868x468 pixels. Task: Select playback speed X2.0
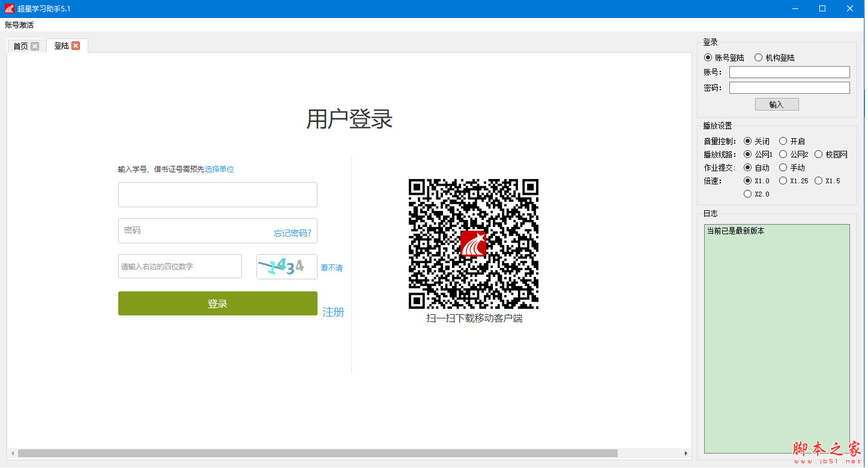point(756,194)
